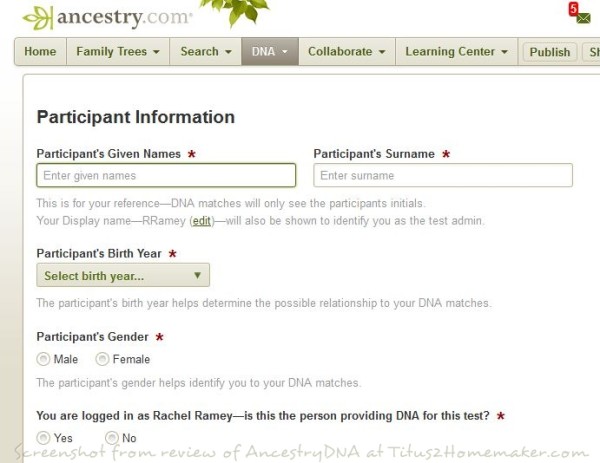Open the messages envelope icon
The height and width of the screenshot is (463, 600).
582,17
